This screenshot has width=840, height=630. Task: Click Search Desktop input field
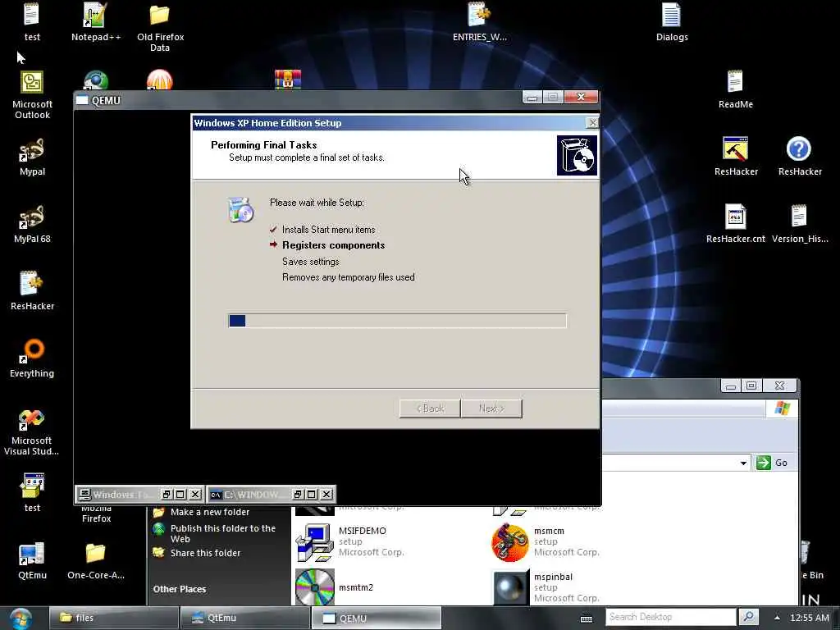[x=671, y=617]
